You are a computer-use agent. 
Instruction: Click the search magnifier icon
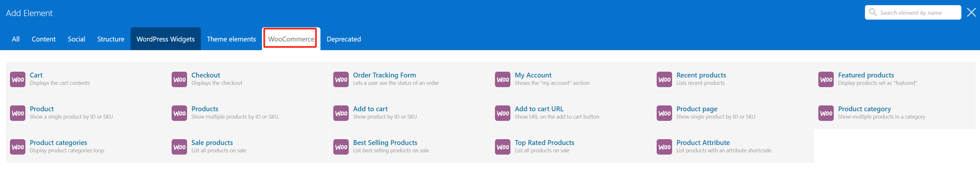(873, 12)
